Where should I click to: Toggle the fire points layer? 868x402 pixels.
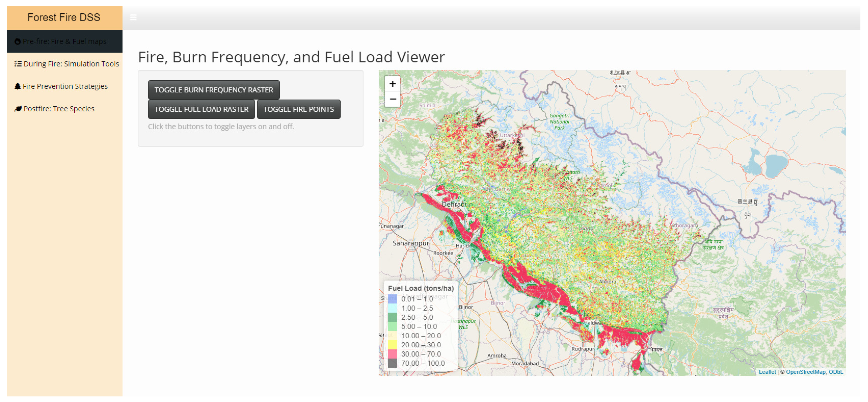[x=298, y=109]
